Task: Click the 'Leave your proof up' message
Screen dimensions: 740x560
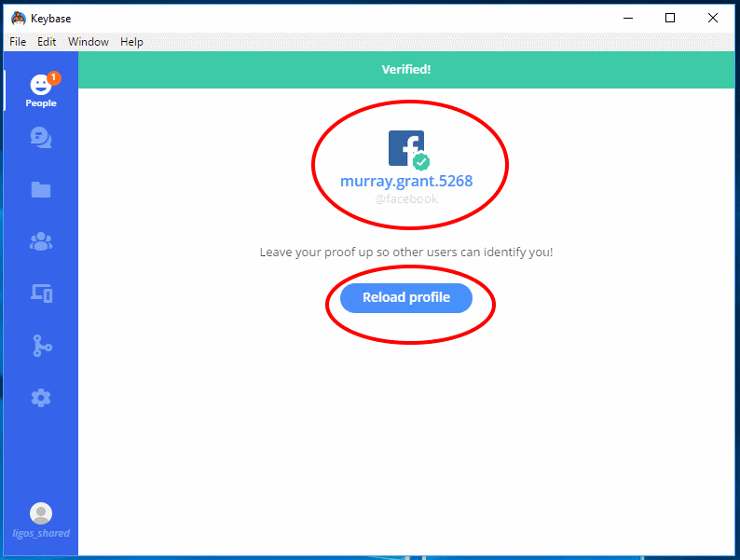Action: click(x=406, y=252)
